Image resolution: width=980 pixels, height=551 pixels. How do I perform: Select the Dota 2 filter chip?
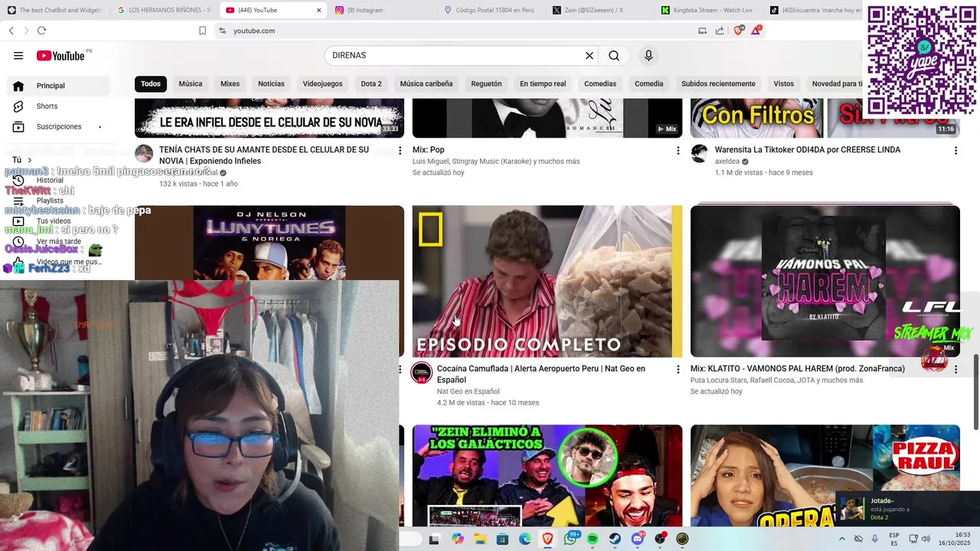tap(371, 83)
